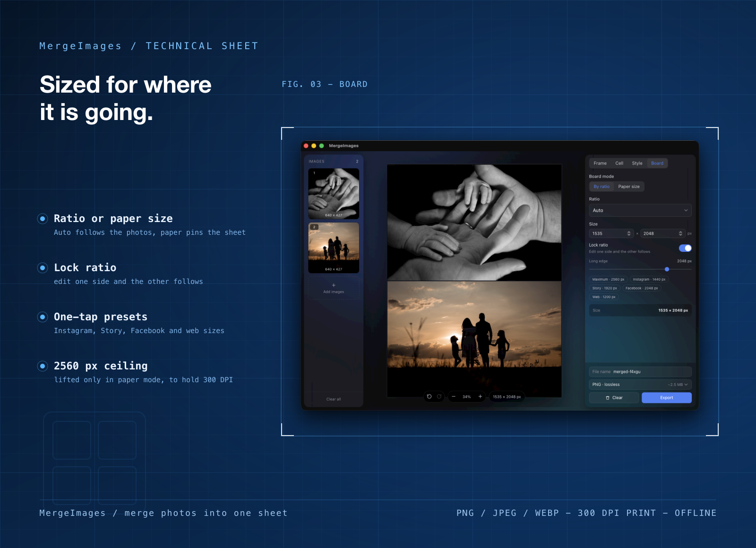Viewport: 756px width, 548px height.
Task: Click the FIG. 03 — BOARD caption
Action: click(x=325, y=84)
